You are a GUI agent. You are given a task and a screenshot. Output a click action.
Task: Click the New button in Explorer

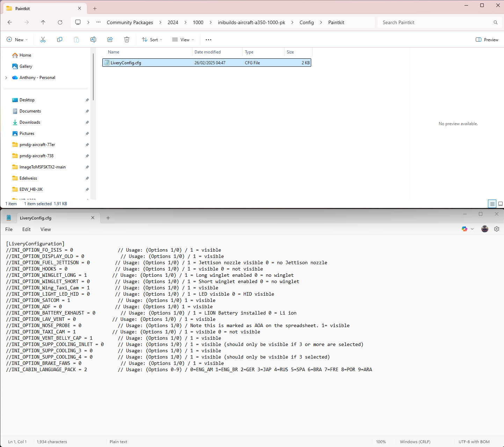tap(17, 40)
